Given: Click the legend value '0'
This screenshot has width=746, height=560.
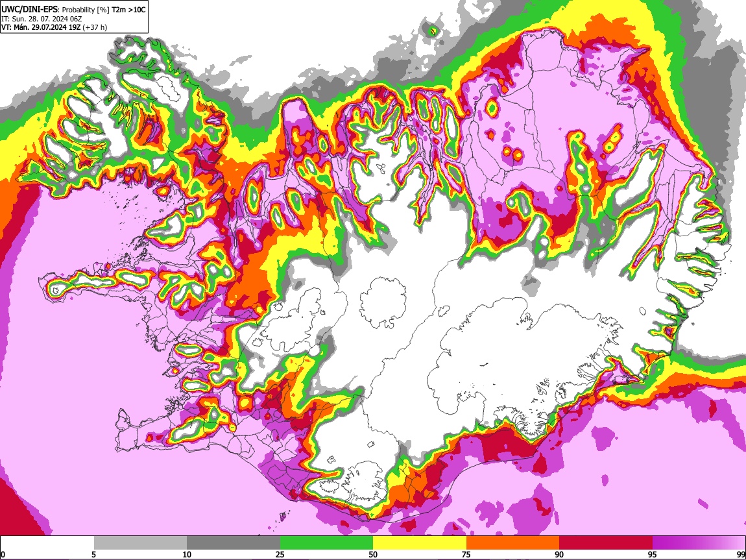Looking at the screenshot, I should click(3, 555).
